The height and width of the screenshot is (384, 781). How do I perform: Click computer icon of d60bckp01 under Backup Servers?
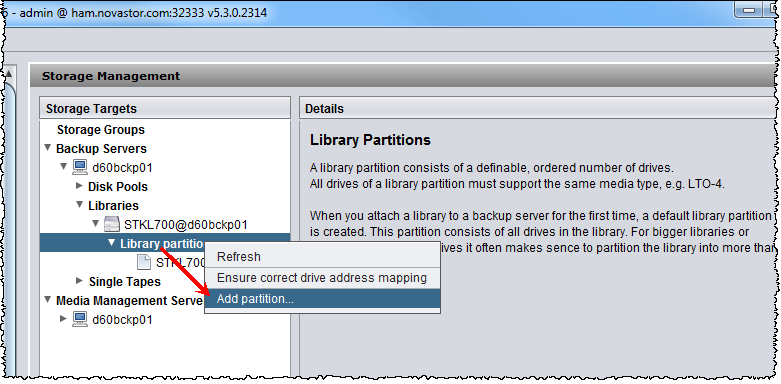pos(80,167)
